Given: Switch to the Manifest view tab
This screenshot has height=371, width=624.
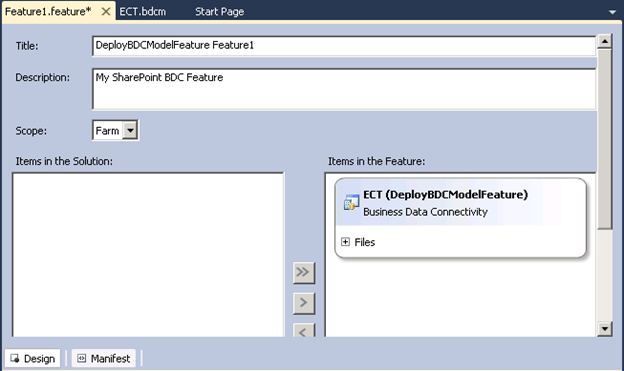Looking at the screenshot, I should pyautogui.click(x=104, y=359).
